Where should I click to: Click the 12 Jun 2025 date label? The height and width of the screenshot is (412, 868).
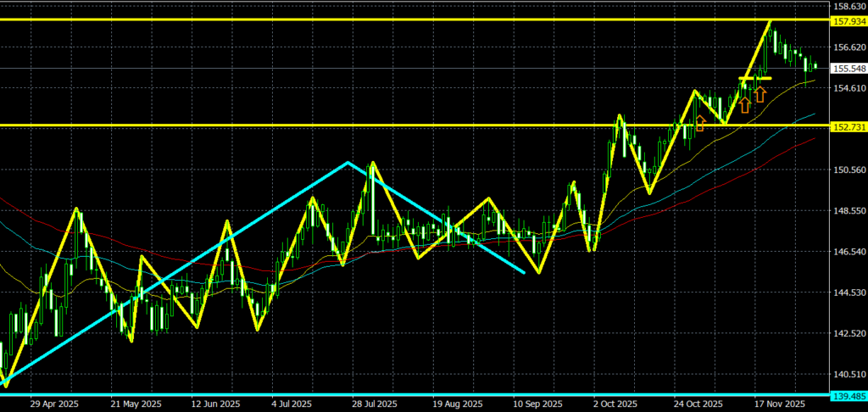pyautogui.click(x=214, y=404)
